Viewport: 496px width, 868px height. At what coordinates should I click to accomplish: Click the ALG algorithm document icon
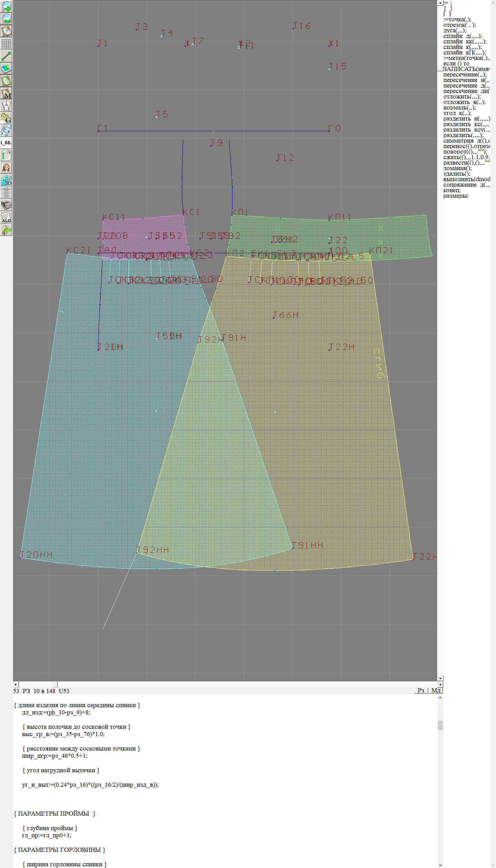pyautogui.click(x=6, y=217)
